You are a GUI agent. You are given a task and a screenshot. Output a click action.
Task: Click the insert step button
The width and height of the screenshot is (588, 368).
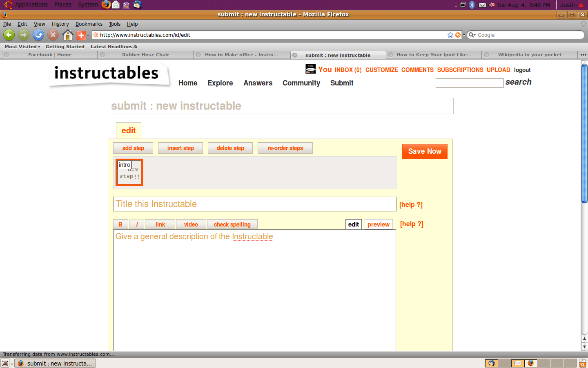tap(180, 148)
